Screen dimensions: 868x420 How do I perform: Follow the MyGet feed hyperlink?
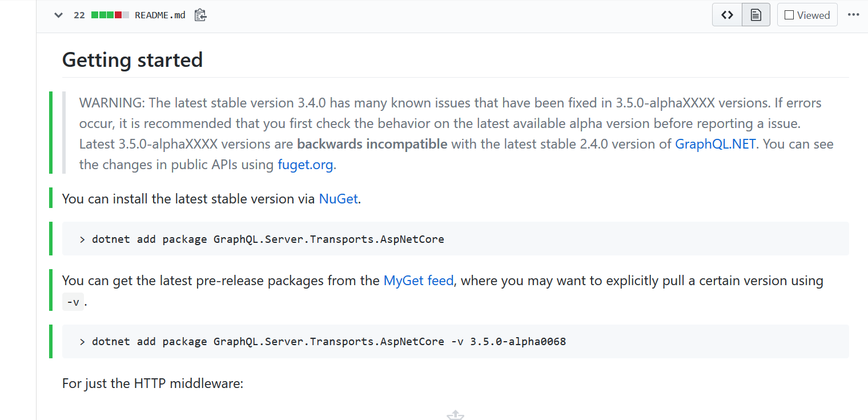click(x=419, y=281)
